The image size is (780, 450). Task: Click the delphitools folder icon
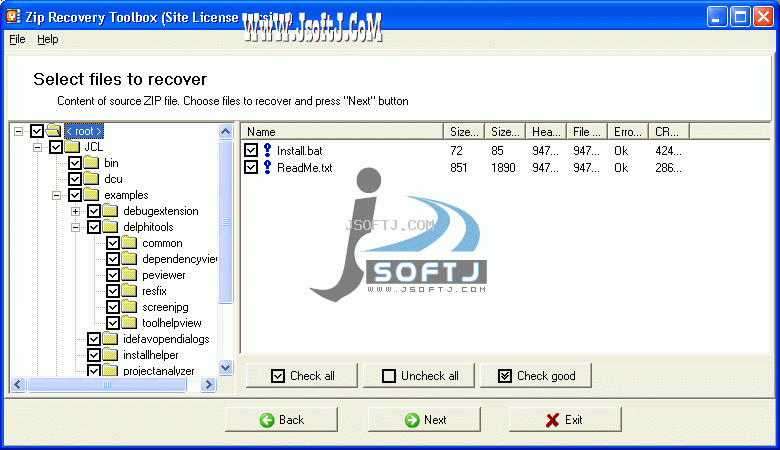coord(110,227)
